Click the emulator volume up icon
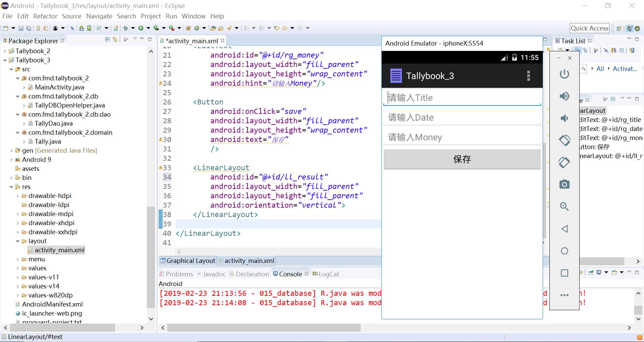This screenshot has height=342, width=644. [x=565, y=96]
